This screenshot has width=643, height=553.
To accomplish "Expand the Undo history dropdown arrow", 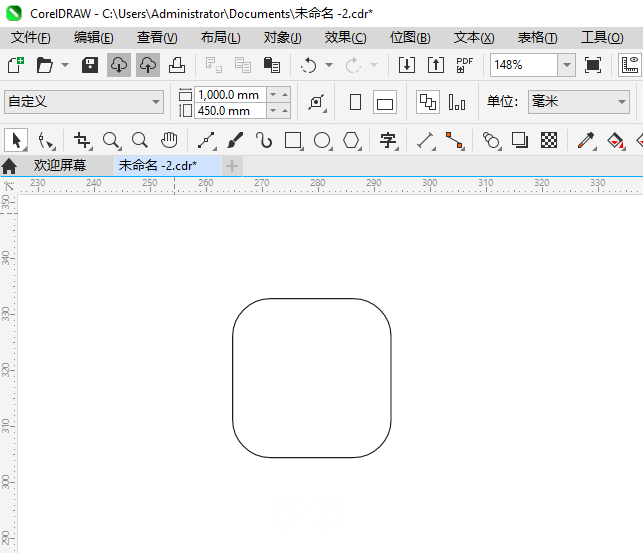I will coord(329,65).
